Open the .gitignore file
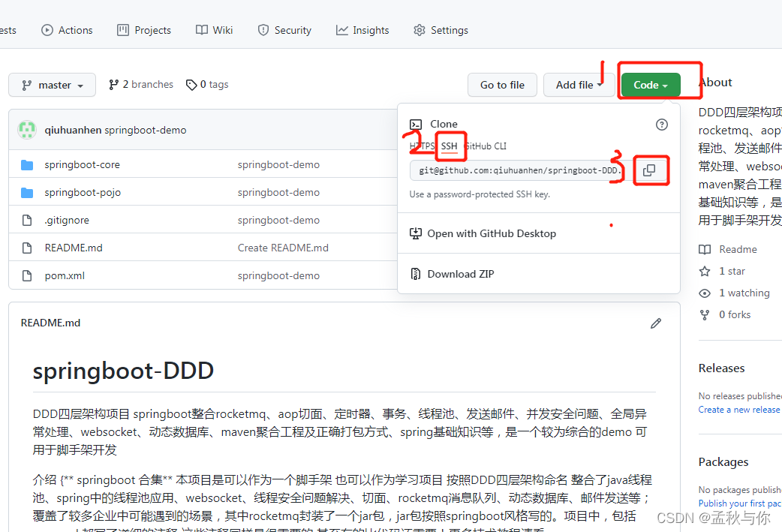 (x=66, y=220)
